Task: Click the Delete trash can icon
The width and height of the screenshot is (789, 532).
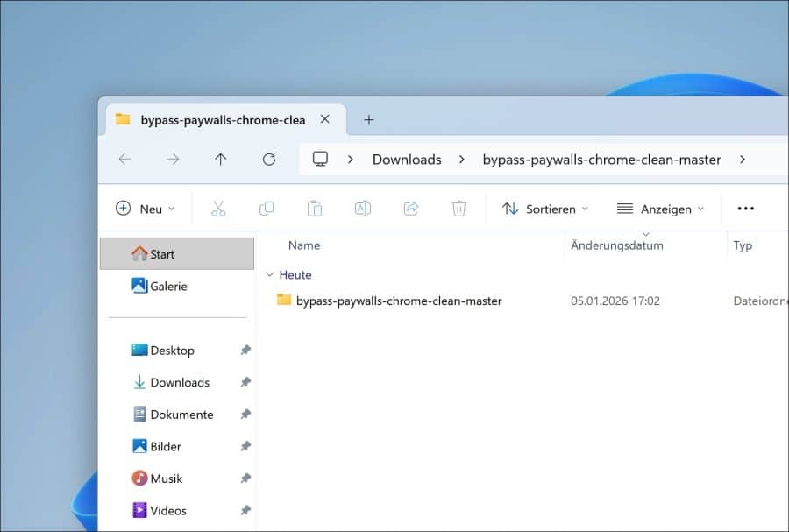Action: point(458,209)
